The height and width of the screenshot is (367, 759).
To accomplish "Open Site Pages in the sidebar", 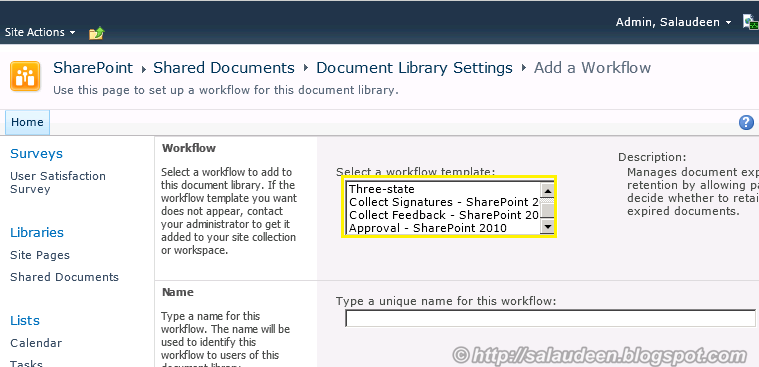I will pyautogui.click(x=40, y=255).
